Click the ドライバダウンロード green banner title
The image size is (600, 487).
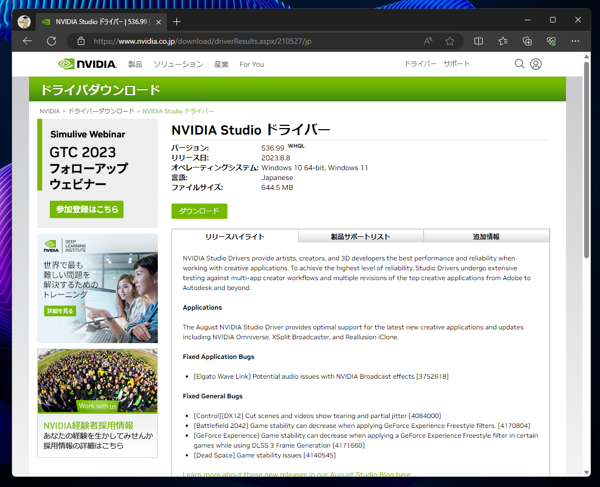[100, 90]
